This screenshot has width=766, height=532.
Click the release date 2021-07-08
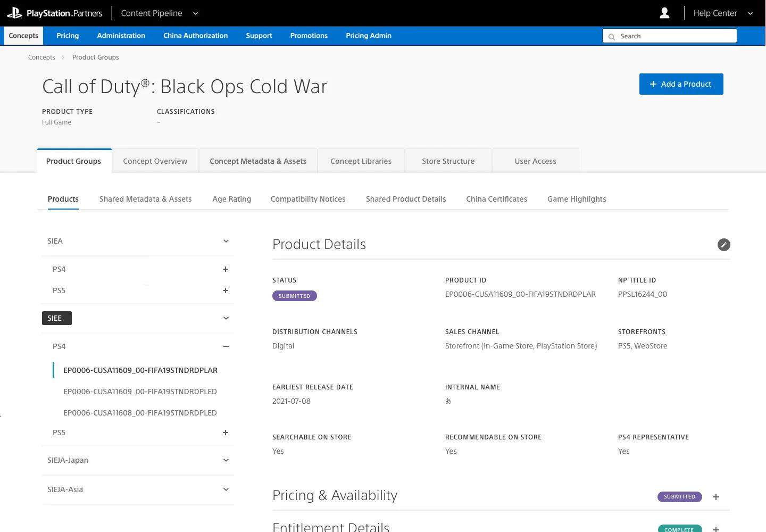click(292, 401)
